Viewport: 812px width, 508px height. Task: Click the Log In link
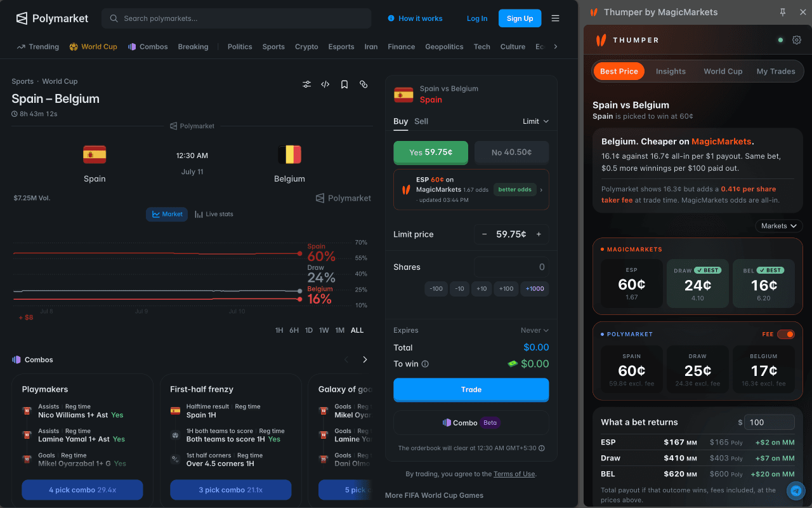[x=477, y=18]
